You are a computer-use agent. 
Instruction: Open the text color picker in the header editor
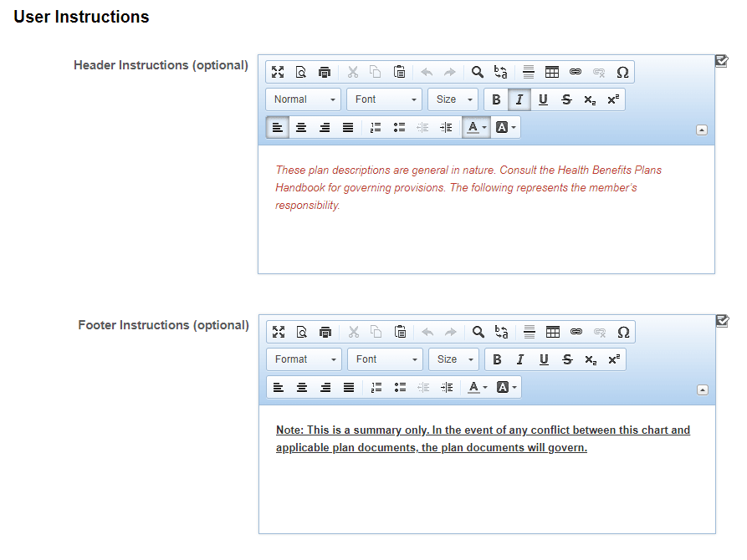tap(475, 127)
